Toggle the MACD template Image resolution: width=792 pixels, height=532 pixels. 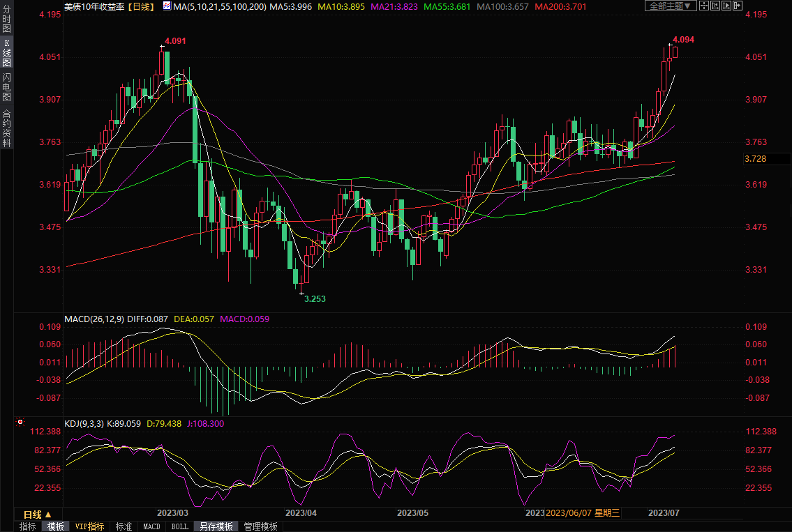click(151, 526)
